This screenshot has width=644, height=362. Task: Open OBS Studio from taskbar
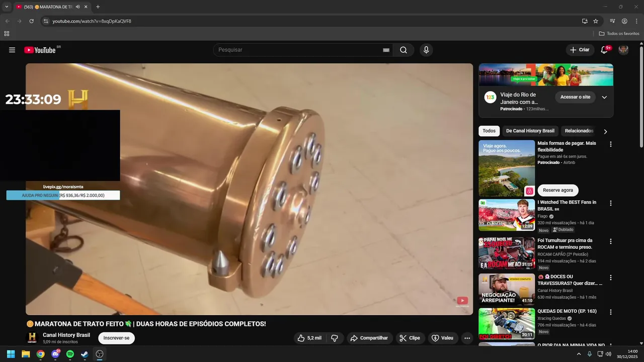coord(100,354)
